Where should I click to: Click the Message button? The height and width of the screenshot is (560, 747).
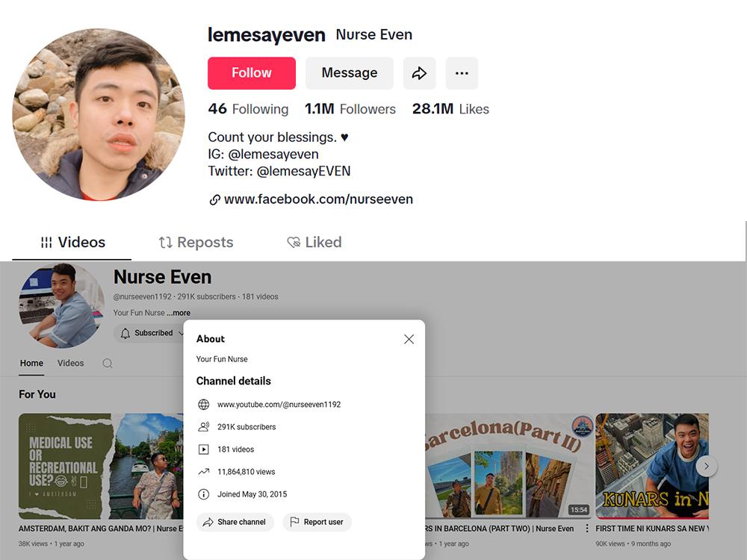tap(349, 72)
